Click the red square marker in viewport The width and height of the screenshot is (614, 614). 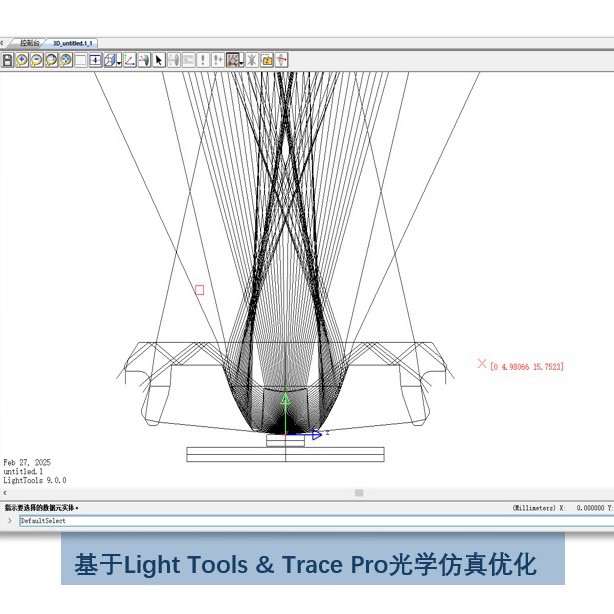199,290
